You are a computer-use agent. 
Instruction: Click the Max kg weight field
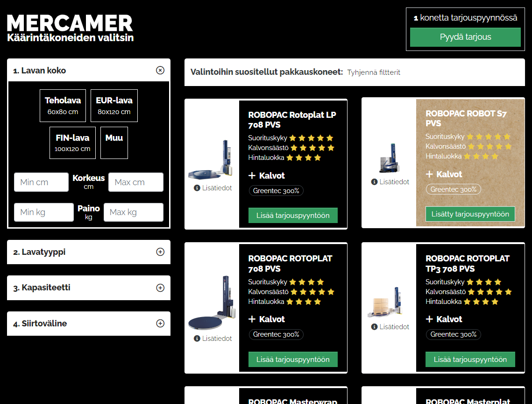coord(133,212)
